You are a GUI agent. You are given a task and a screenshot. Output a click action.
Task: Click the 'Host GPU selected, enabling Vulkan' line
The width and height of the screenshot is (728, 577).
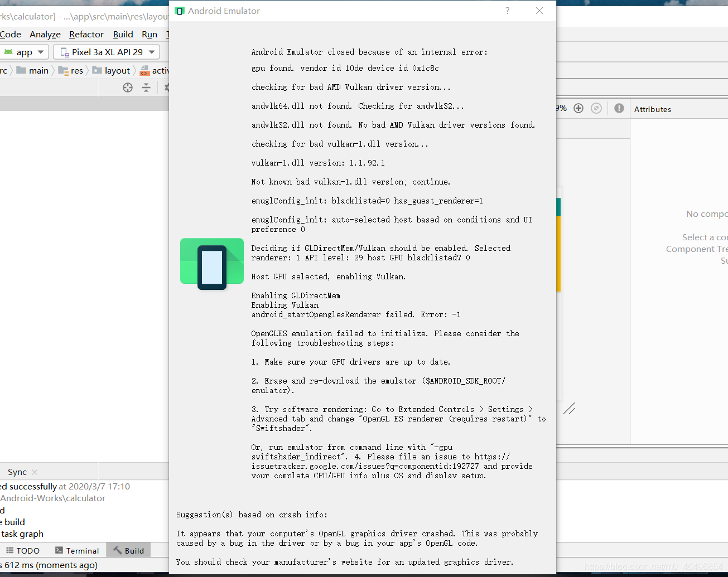[329, 277]
